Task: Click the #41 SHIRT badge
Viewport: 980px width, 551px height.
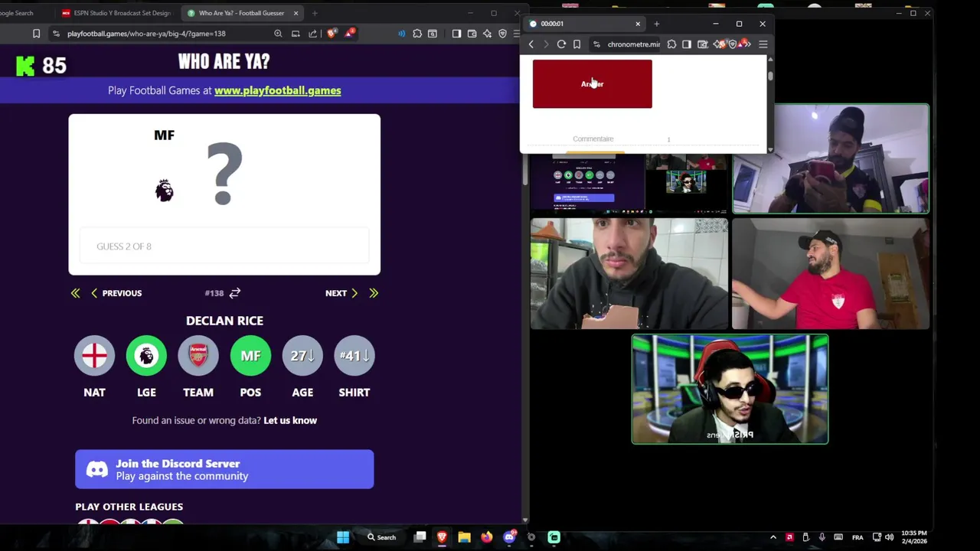Action: [354, 356]
